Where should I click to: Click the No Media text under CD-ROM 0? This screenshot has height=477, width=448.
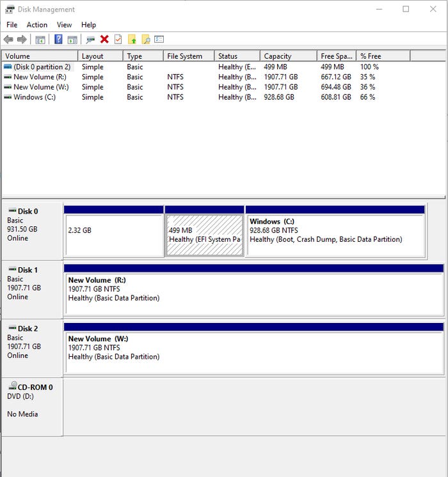pyautogui.click(x=22, y=414)
